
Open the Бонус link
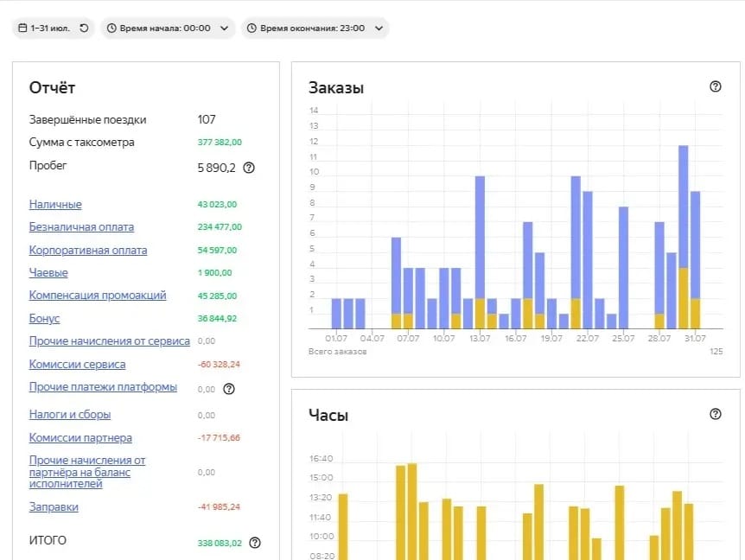[44, 318]
